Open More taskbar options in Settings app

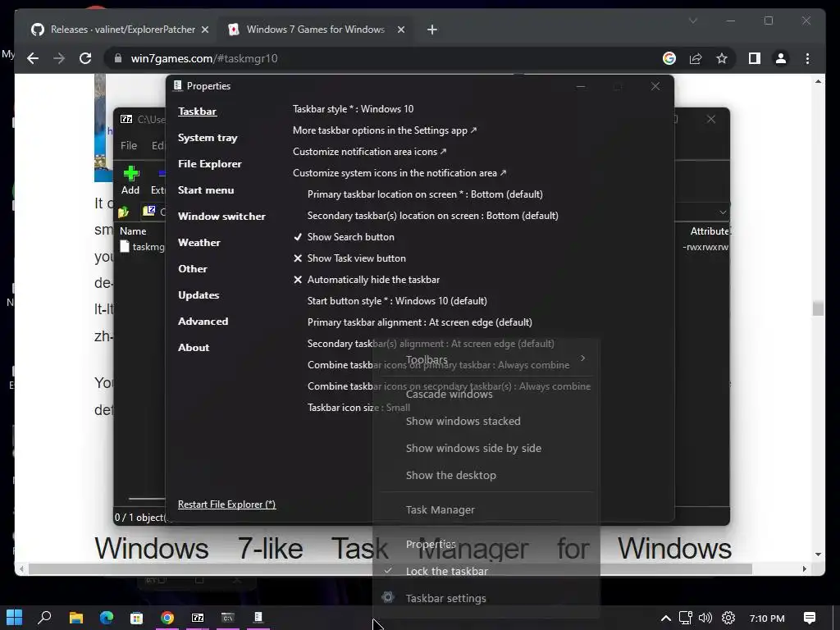click(385, 130)
